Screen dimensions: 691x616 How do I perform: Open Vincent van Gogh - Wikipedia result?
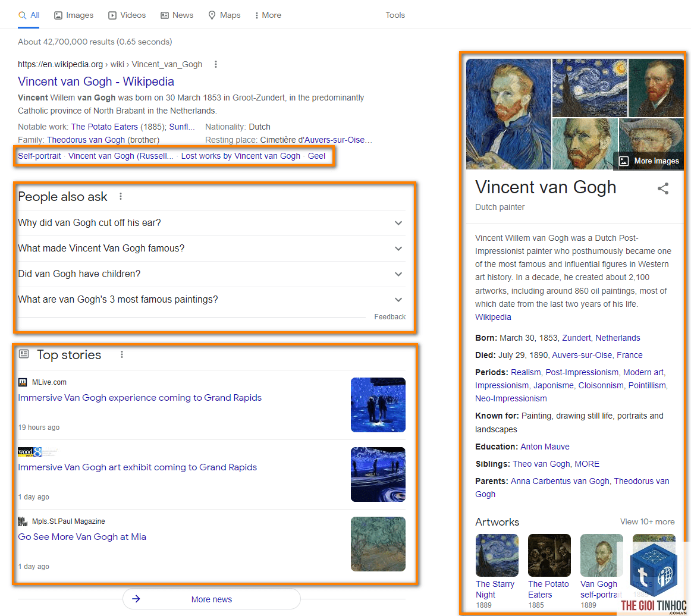click(x=96, y=81)
